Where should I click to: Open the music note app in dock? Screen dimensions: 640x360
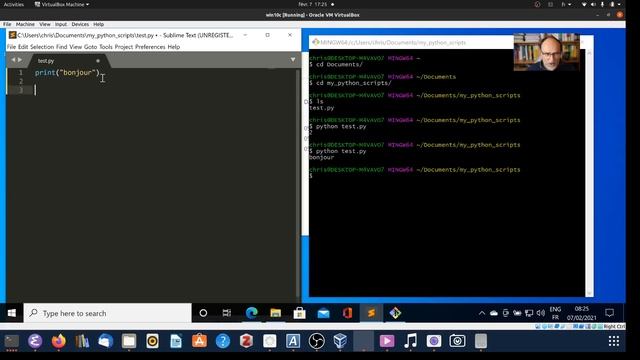point(411,341)
